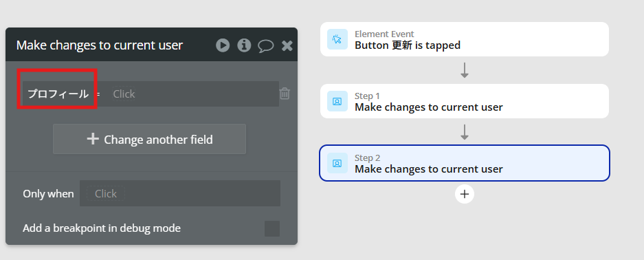Select the Button 更新 is tapped event

(465, 39)
